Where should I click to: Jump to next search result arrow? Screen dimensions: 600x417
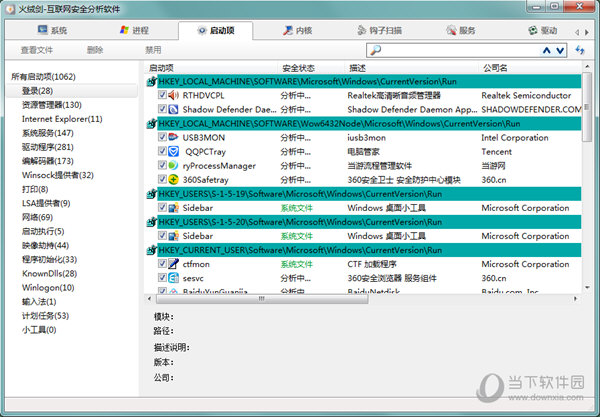point(560,50)
